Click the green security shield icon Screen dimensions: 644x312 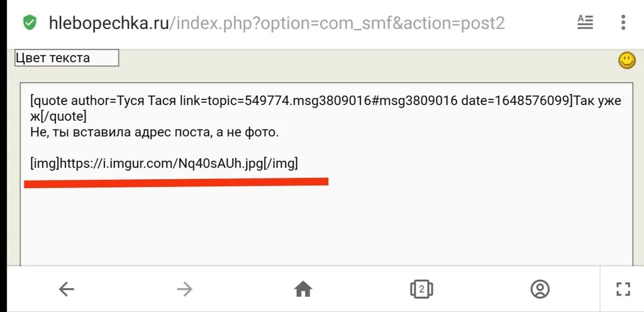coord(29,23)
